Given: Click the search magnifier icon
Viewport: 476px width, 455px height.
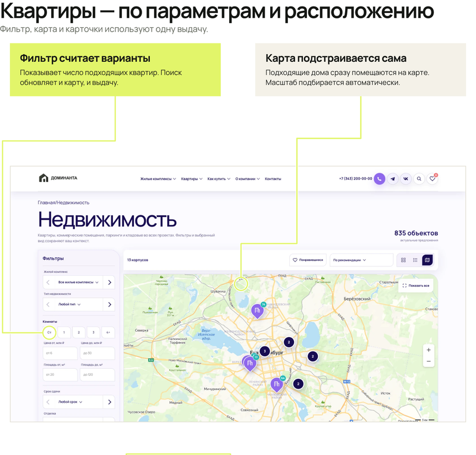Looking at the screenshot, I should [419, 179].
